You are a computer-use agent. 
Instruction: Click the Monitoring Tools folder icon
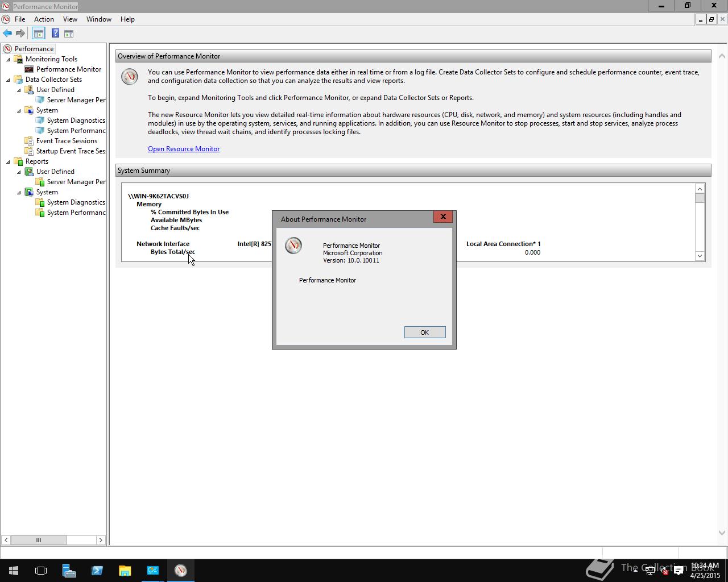click(x=18, y=59)
